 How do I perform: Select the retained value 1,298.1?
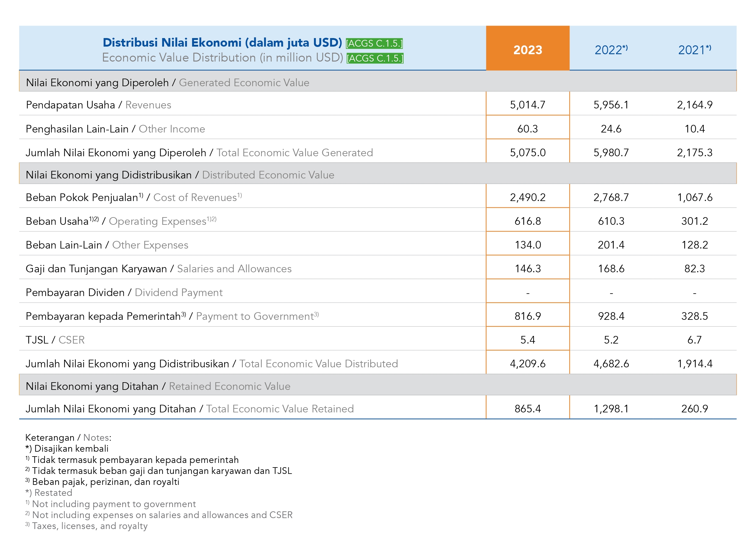coord(611,409)
